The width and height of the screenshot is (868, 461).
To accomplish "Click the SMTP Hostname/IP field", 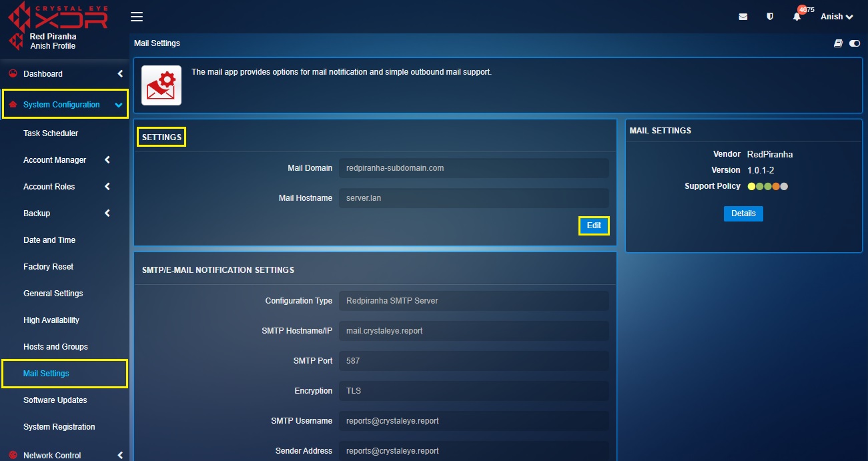I will 474,331.
